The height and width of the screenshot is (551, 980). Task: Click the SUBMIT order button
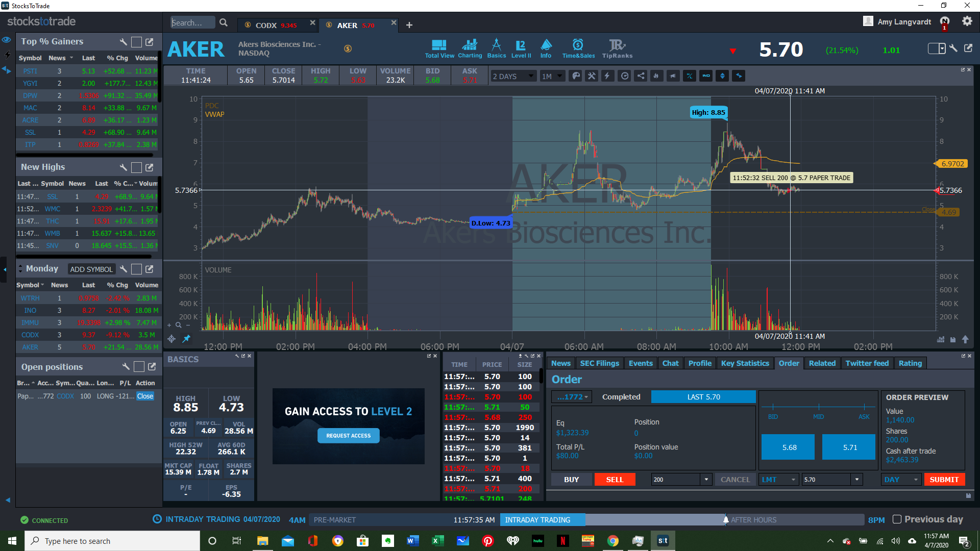[944, 480]
